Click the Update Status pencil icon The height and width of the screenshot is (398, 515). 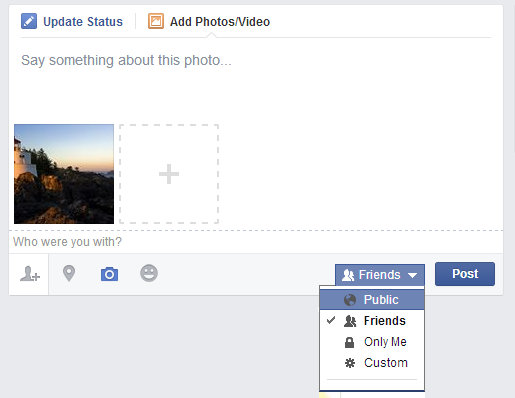29,21
